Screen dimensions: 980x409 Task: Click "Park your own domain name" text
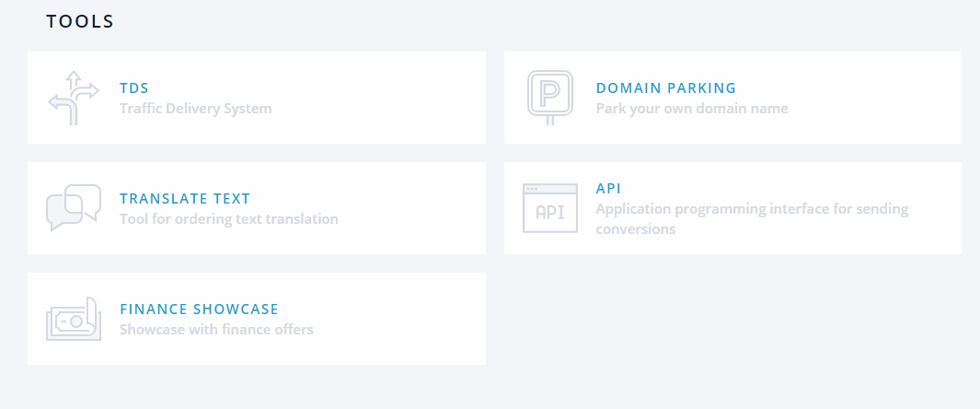point(692,109)
